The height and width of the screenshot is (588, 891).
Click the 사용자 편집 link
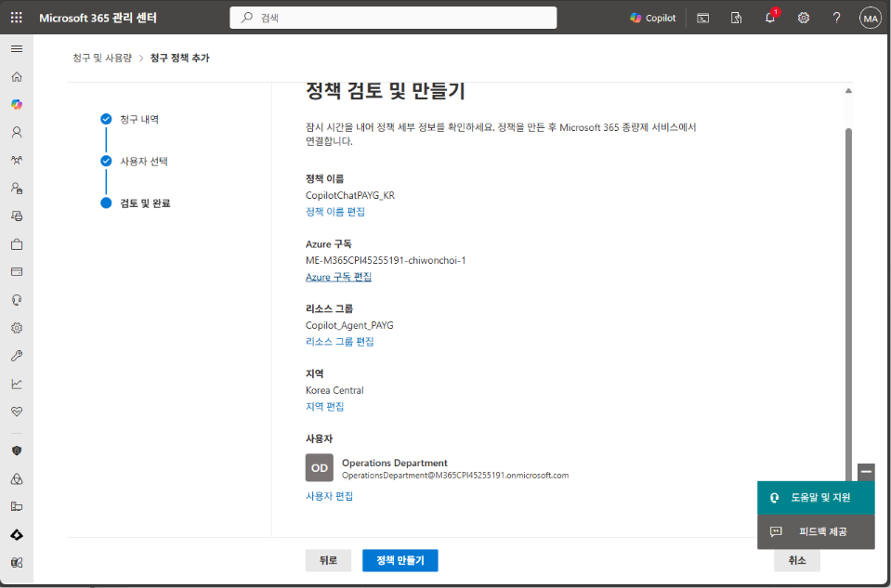point(330,496)
